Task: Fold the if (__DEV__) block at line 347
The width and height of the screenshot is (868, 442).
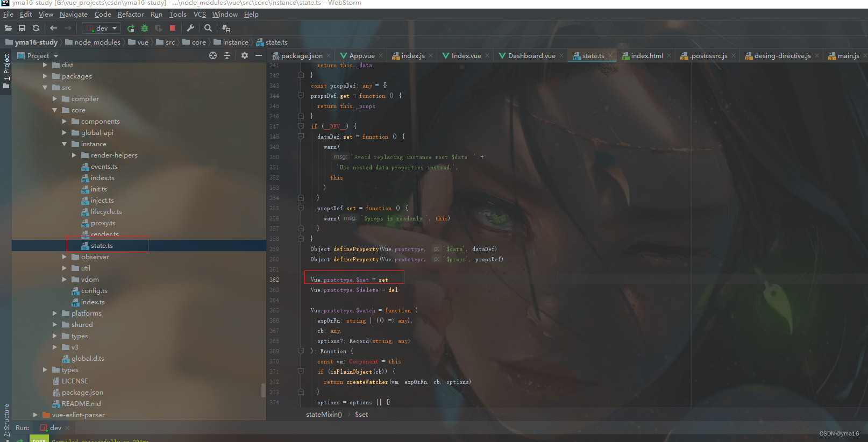Action: point(301,126)
